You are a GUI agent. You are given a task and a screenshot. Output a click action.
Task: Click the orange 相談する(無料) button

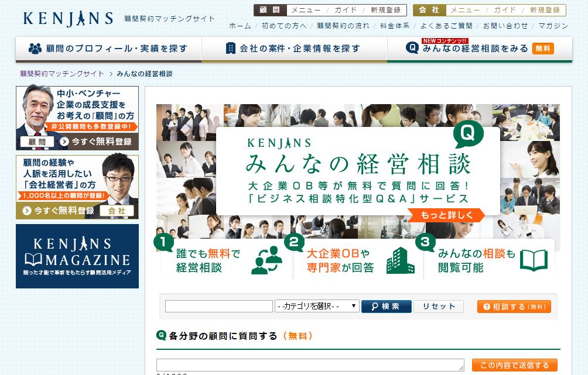(x=514, y=307)
